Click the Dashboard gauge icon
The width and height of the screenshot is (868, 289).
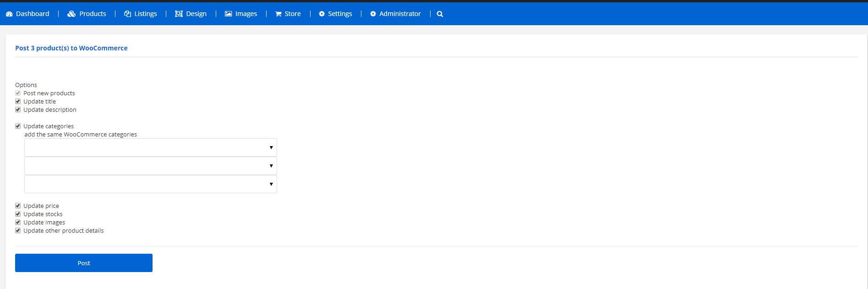(9, 14)
